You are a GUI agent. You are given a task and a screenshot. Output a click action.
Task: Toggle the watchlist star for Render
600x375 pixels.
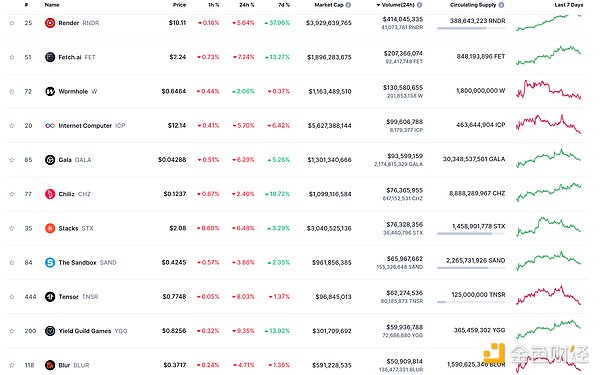[11, 23]
